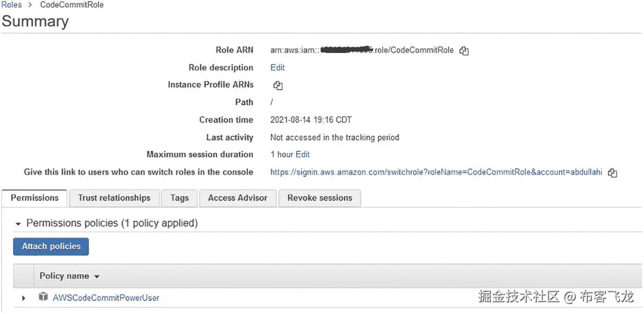Open the AWSCodeCommitPowerUser policy link
The image size is (644, 314).
[x=106, y=298]
